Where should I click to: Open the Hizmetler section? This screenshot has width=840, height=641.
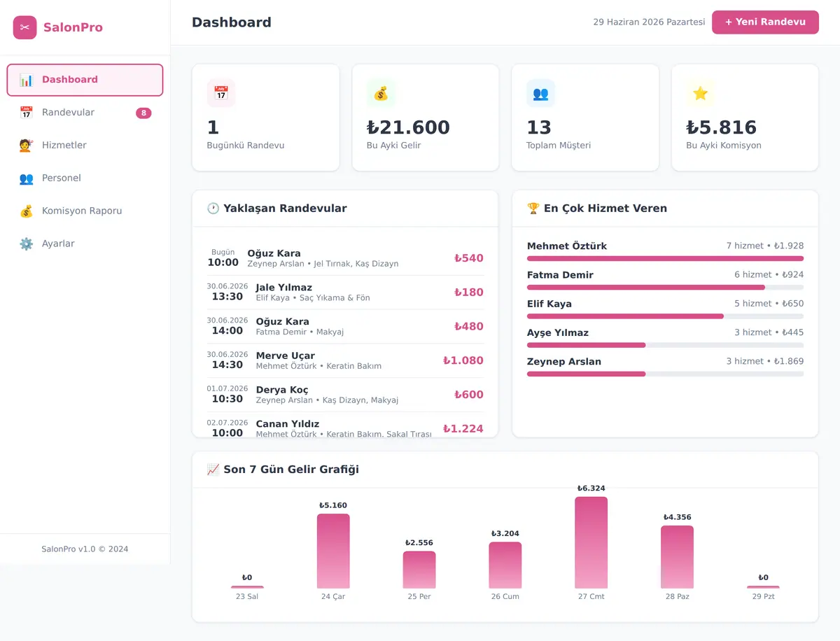click(x=85, y=146)
